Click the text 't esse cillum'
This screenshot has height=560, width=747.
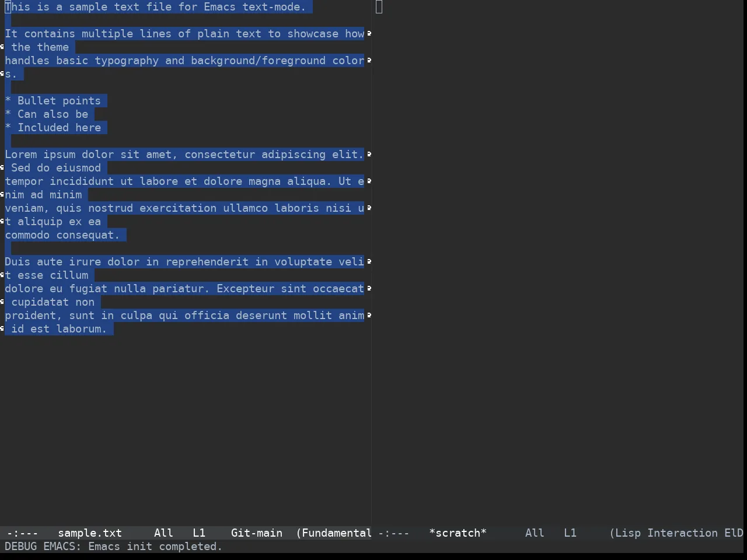coord(47,275)
